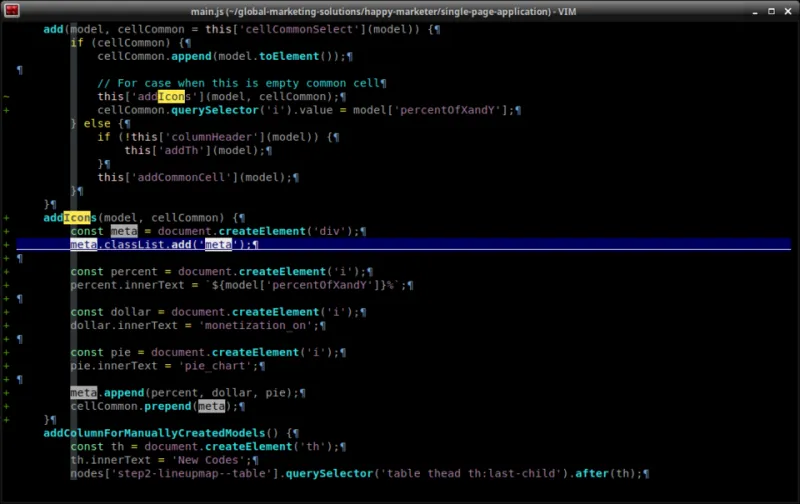
Task: Click 'const percent = document.createElement' line
Action: (222, 271)
